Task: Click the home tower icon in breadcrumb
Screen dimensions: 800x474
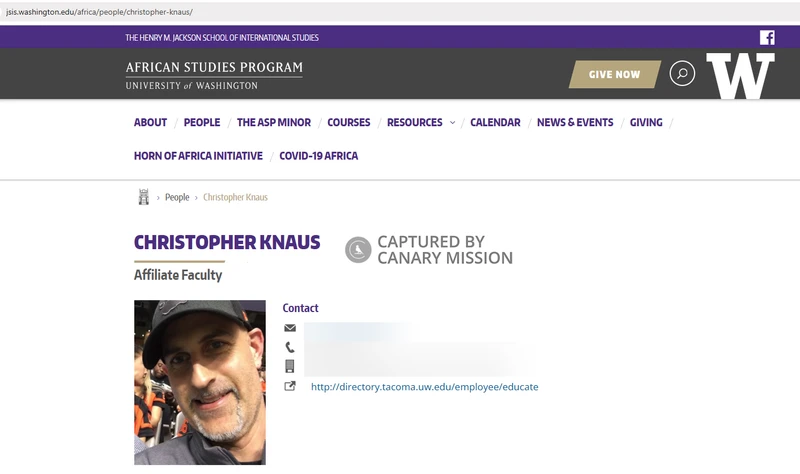Action: tap(144, 197)
